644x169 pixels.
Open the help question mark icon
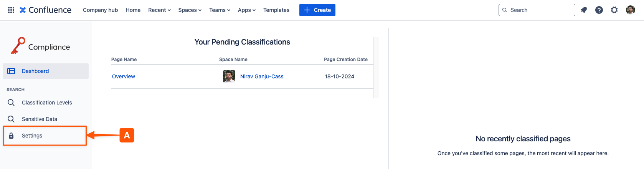pos(599,10)
